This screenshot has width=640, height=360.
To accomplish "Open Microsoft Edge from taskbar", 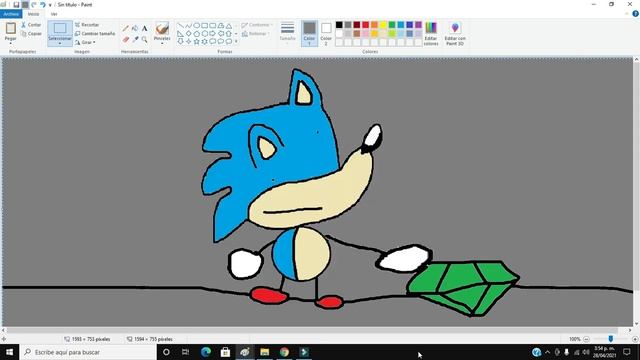I will click(206, 352).
